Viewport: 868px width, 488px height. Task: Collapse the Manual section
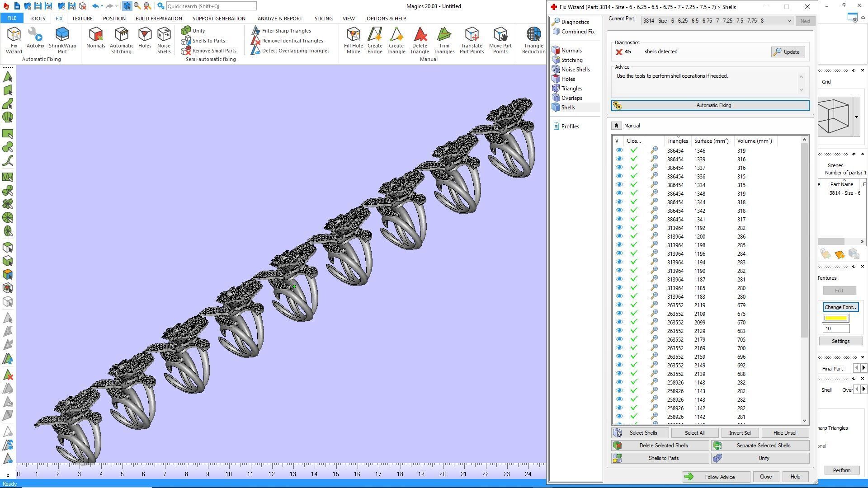[616, 126]
